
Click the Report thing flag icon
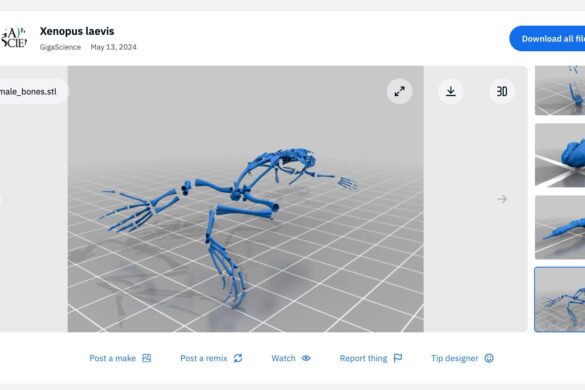pyautogui.click(x=398, y=358)
